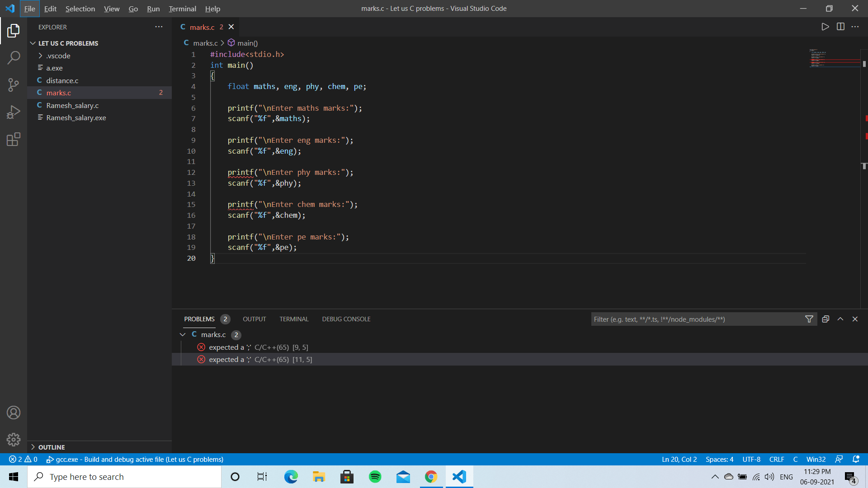
Task: Open Source Control view
Action: coord(14,85)
